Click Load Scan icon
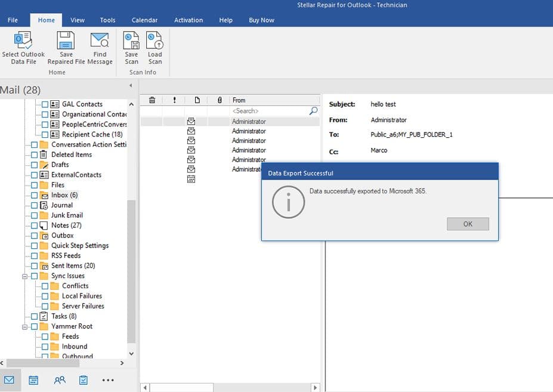553x392 pixels. coord(155,40)
